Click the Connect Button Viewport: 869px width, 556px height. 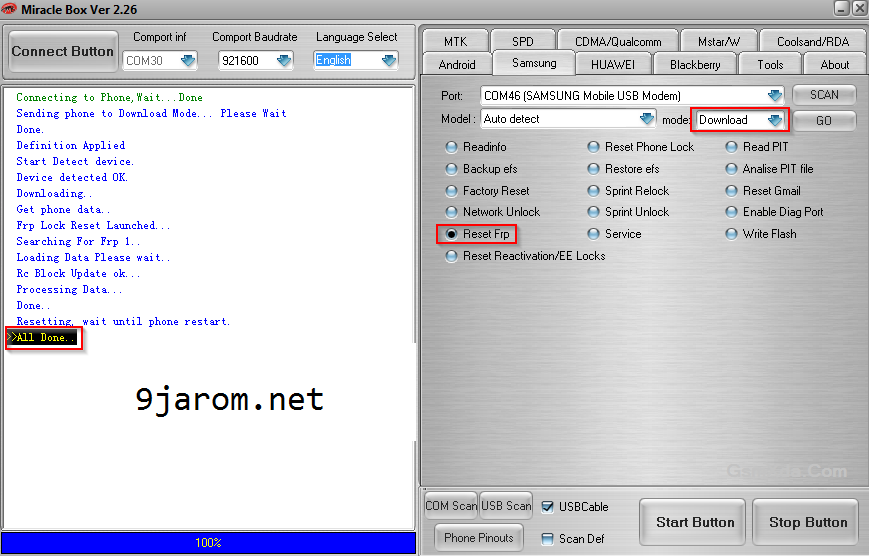tap(63, 52)
